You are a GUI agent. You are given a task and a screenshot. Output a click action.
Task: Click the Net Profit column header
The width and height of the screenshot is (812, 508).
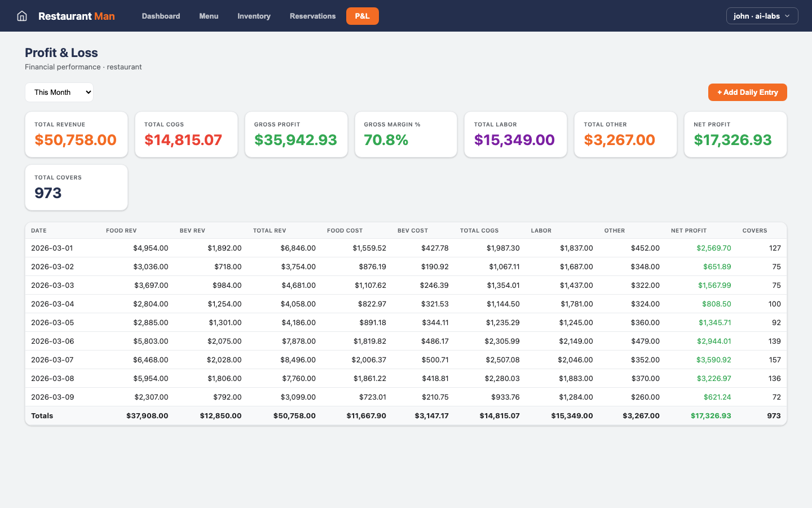coord(689,230)
